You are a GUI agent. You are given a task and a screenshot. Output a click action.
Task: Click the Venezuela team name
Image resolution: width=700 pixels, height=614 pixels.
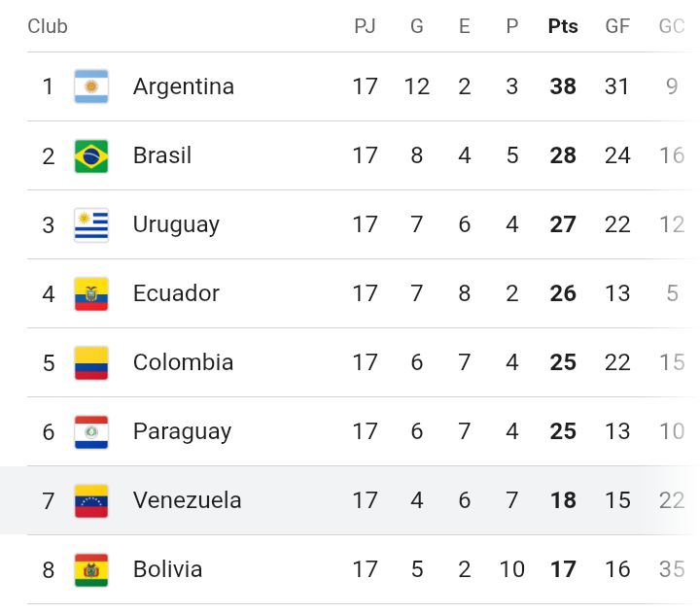187,500
